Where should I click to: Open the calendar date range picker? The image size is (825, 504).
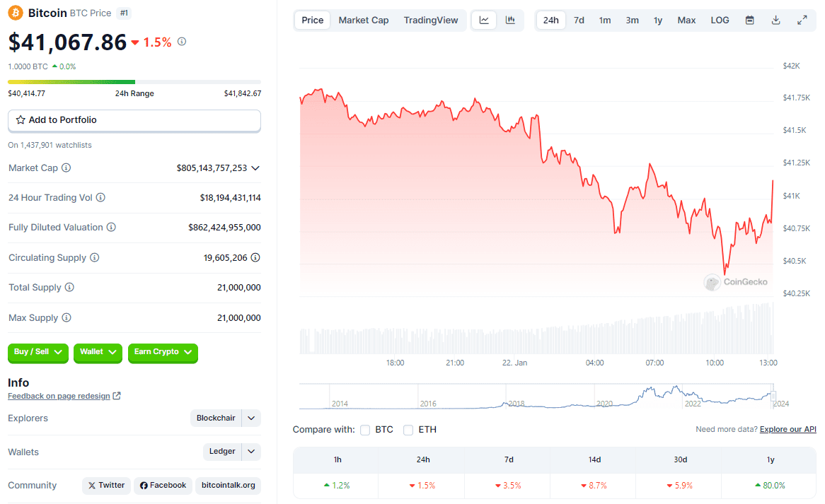750,20
